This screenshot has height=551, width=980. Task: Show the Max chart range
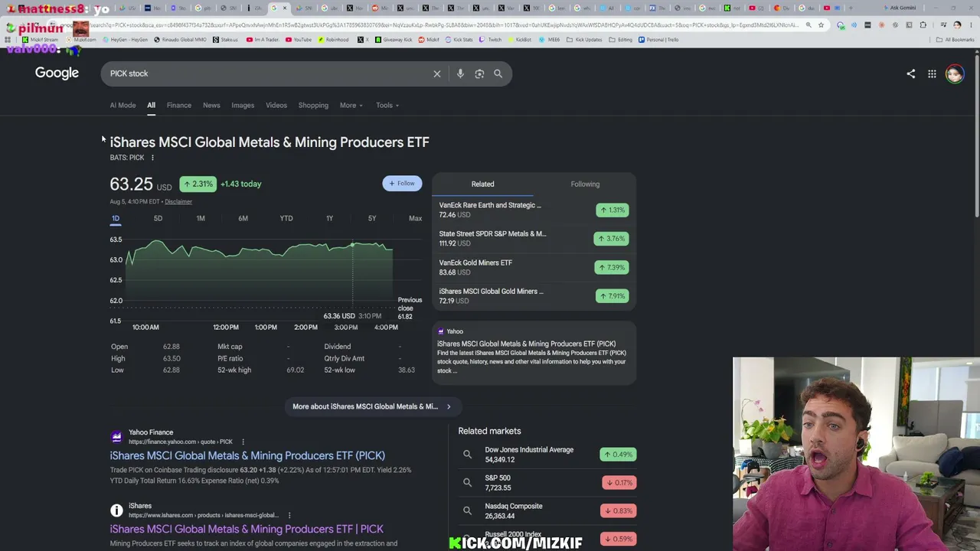415,219
